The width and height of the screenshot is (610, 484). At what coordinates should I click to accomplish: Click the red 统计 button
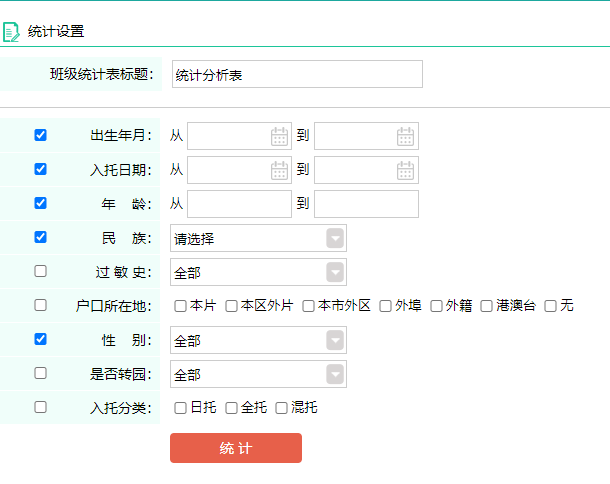236,448
